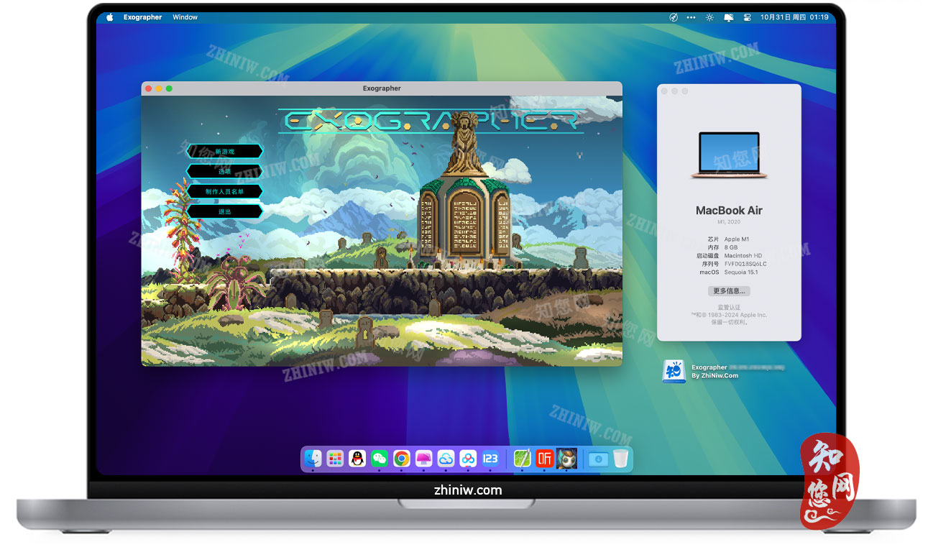Open the pink CleanMyMac dock icon
933x560 pixels.
(424, 459)
